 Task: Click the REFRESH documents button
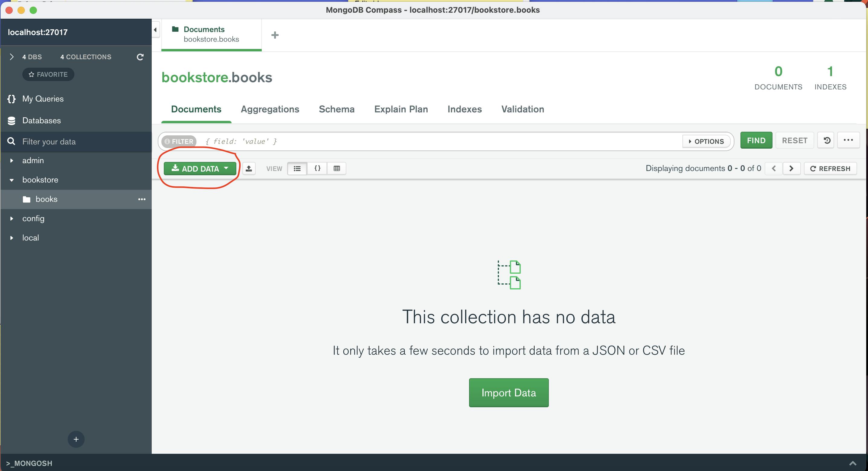[x=830, y=169]
